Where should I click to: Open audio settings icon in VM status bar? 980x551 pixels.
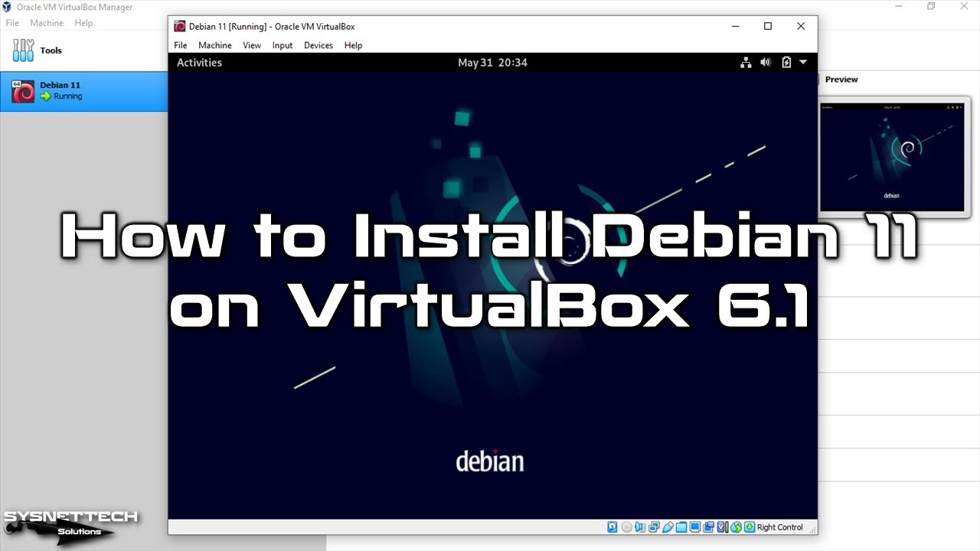[x=640, y=527]
